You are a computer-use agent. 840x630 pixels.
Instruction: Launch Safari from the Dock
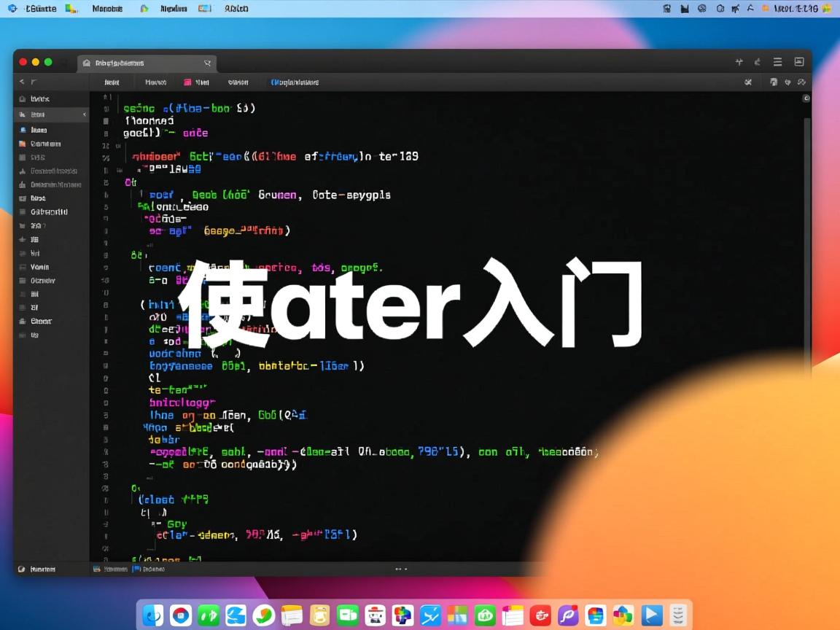coord(181,615)
